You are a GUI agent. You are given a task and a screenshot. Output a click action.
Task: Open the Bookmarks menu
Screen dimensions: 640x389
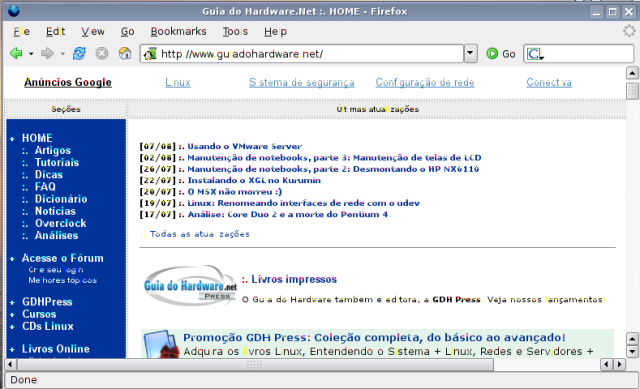click(178, 31)
